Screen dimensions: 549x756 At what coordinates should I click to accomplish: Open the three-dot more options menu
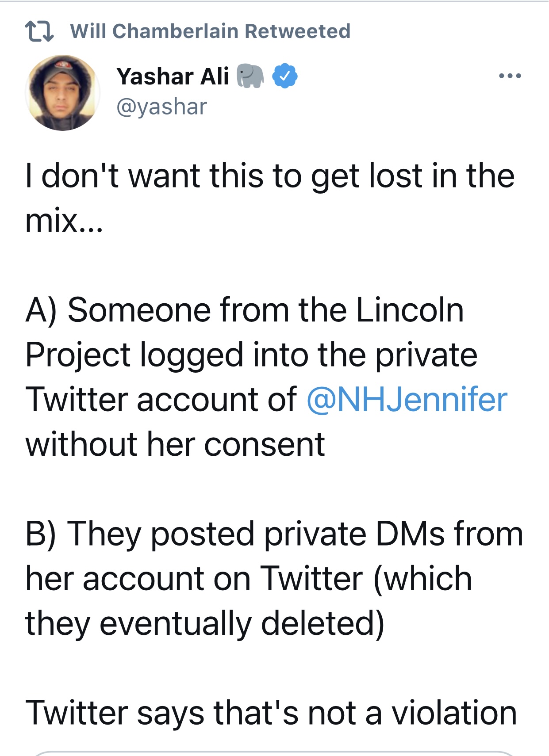pos(510,76)
